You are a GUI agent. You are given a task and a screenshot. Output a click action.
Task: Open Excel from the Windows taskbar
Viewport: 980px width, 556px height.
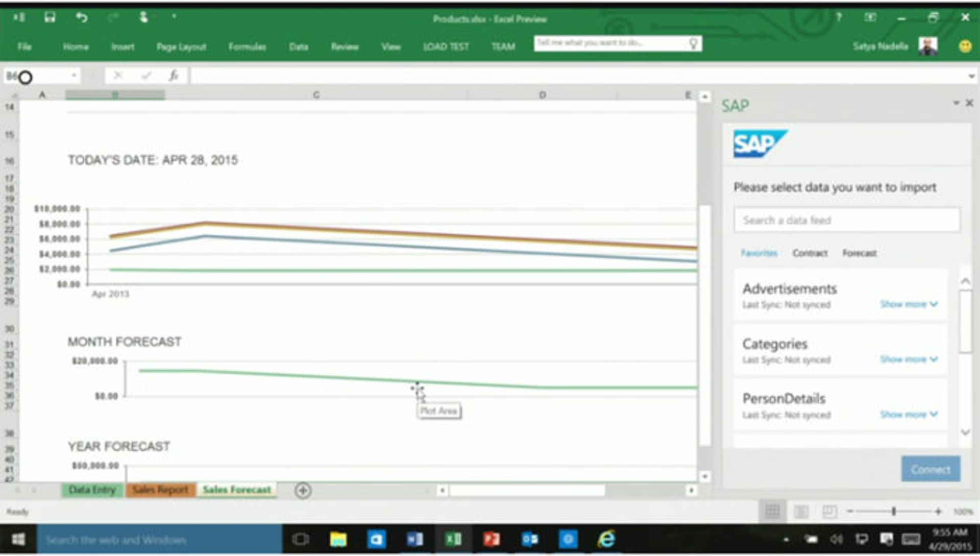pos(453,539)
